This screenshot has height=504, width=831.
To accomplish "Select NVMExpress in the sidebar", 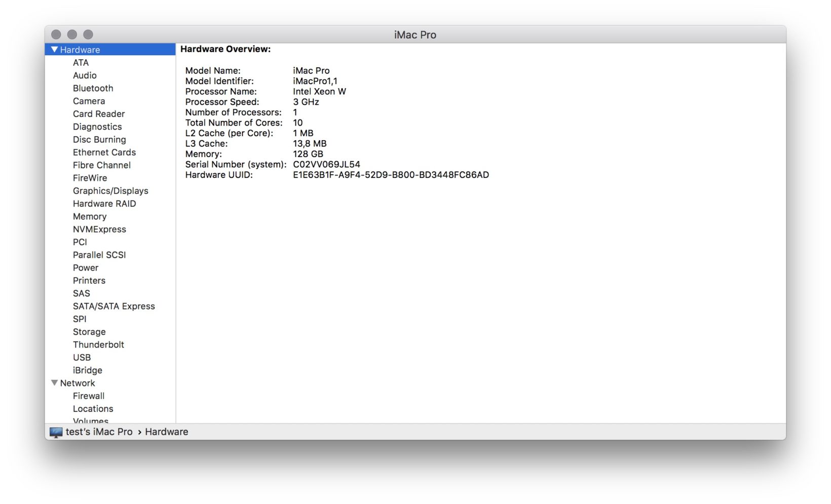I will (99, 229).
